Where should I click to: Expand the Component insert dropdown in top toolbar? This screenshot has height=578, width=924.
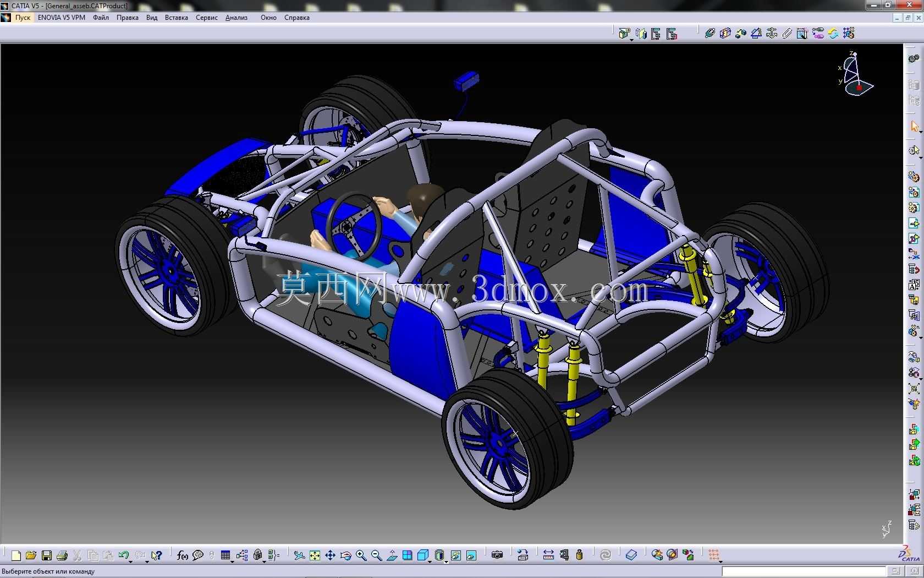click(631, 40)
